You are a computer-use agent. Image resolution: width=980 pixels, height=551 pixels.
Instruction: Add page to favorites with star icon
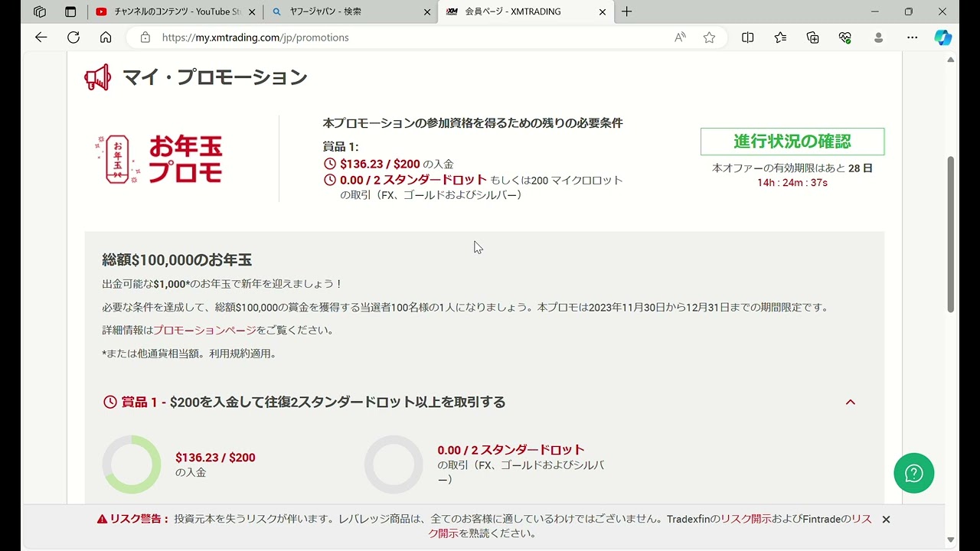click(x=709, y=37)
